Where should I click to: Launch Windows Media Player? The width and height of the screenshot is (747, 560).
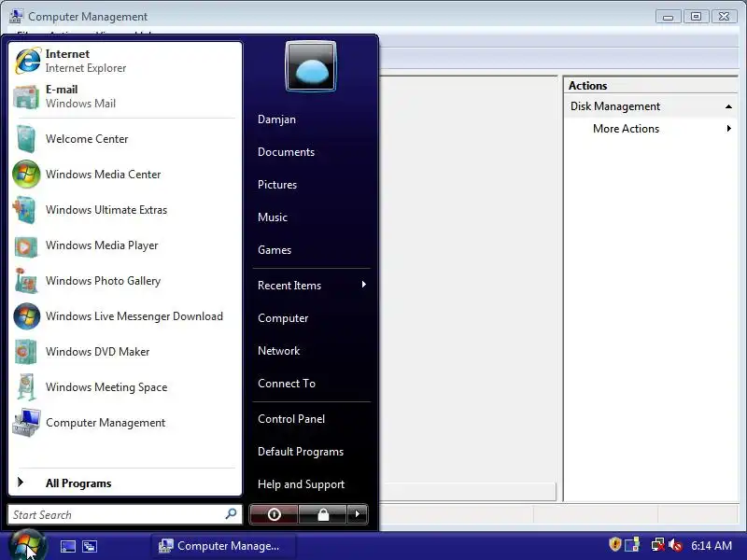tap(125, 245)
